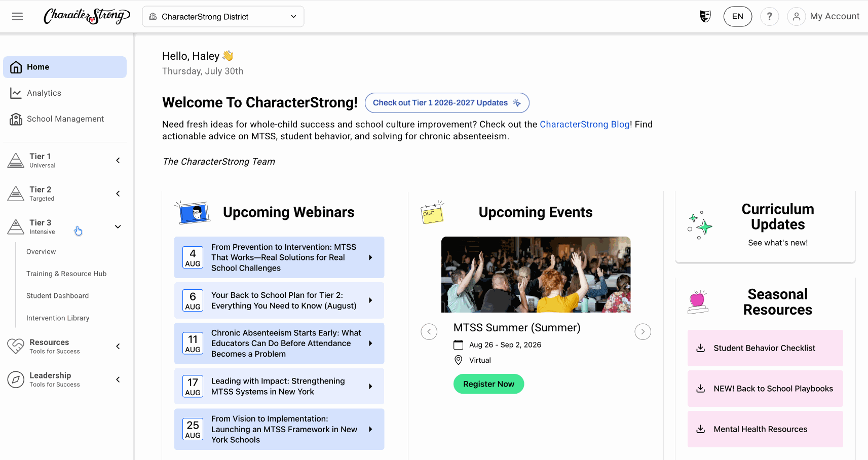Click the Upcoming Events calendar icon

click(x=432, y=212)
